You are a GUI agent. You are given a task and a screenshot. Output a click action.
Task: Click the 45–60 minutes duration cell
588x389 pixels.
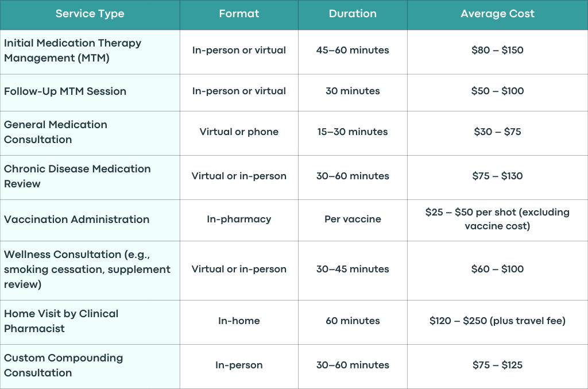pos(353,52)
